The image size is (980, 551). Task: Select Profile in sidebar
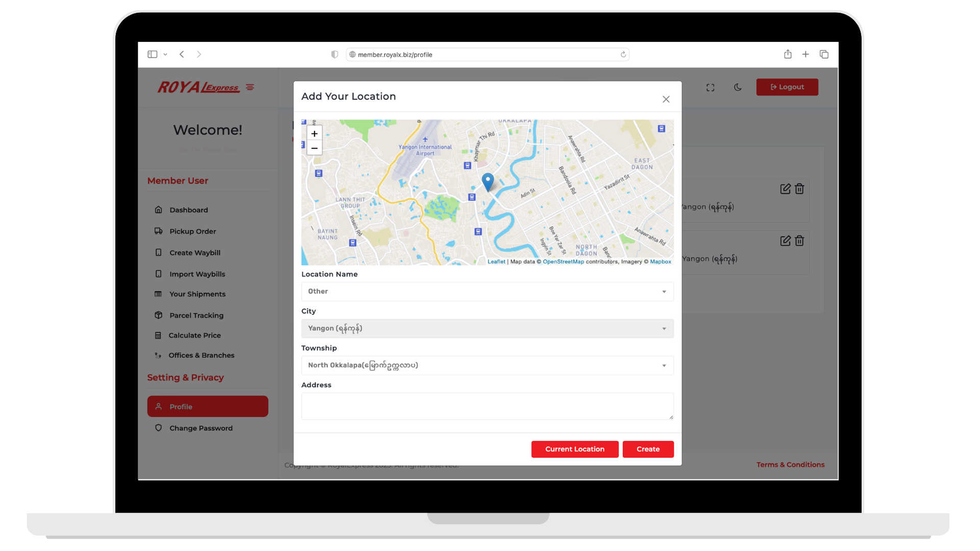click(x=208, y=407)
